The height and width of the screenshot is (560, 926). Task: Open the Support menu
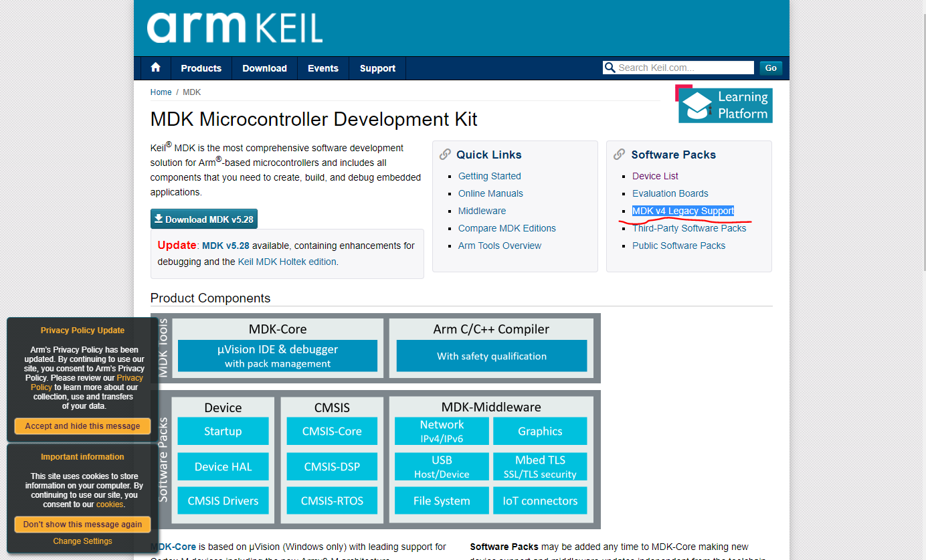(377, 68)
